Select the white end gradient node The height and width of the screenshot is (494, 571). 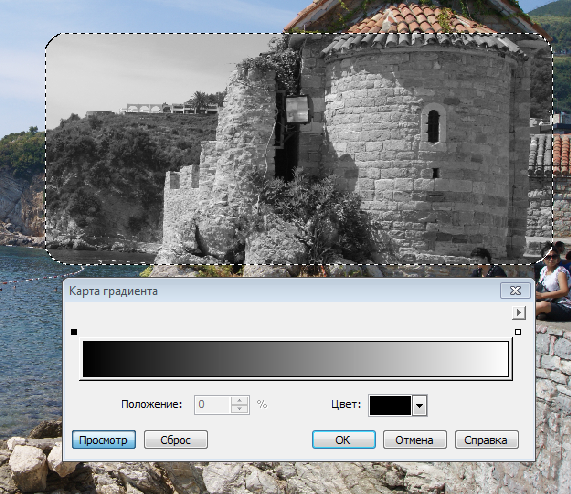point(518,332)
